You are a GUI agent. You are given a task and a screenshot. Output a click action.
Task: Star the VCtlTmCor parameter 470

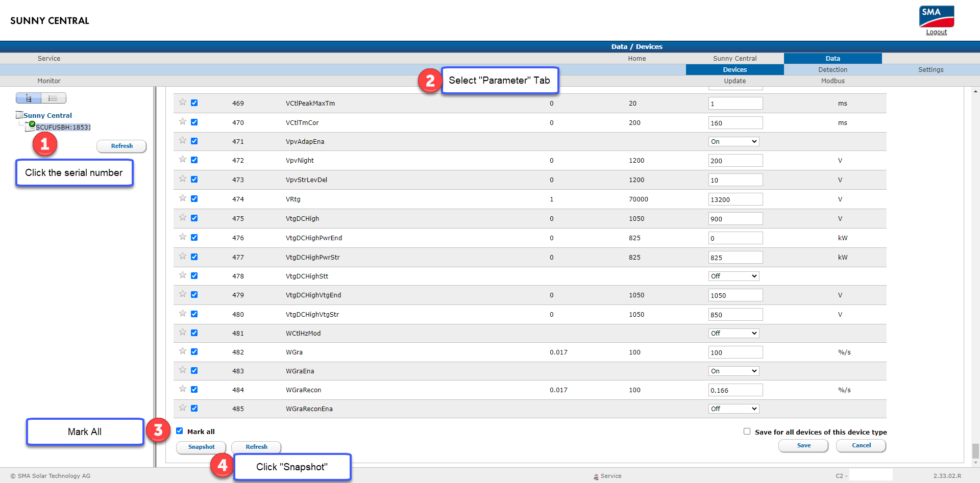(x=183, y=121)
